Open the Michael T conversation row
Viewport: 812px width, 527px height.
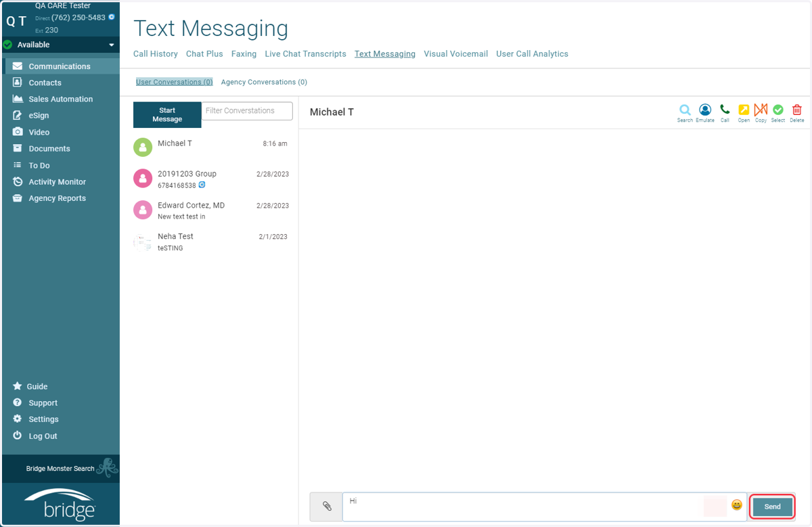(211, 147)
